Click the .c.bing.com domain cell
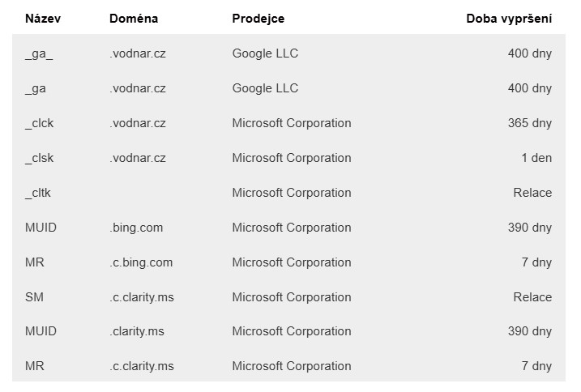Image resolution: width=581 pixels, height=392 pixels. tap(141, 262)
